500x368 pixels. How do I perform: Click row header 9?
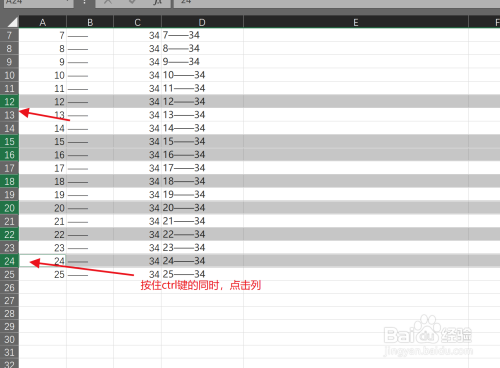tap(9, 62)
